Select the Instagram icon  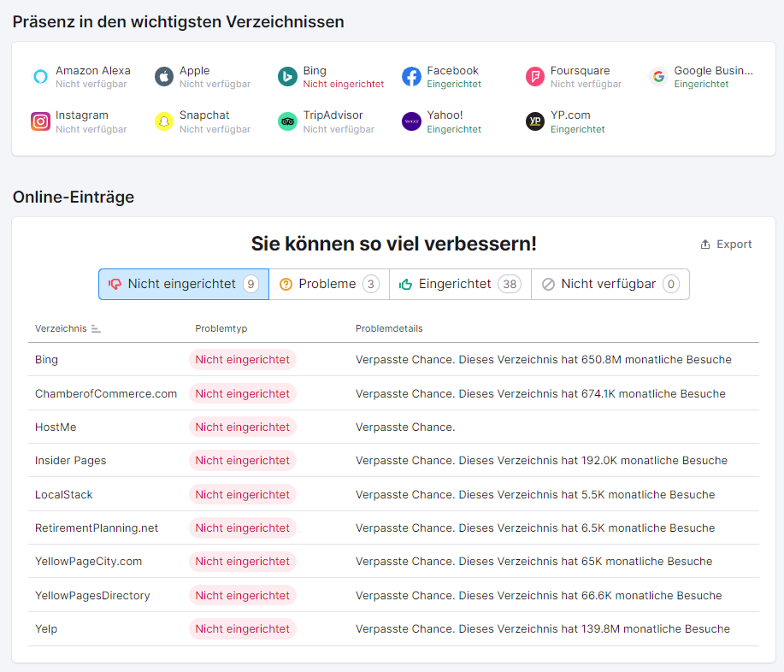(x=40, y=121)
